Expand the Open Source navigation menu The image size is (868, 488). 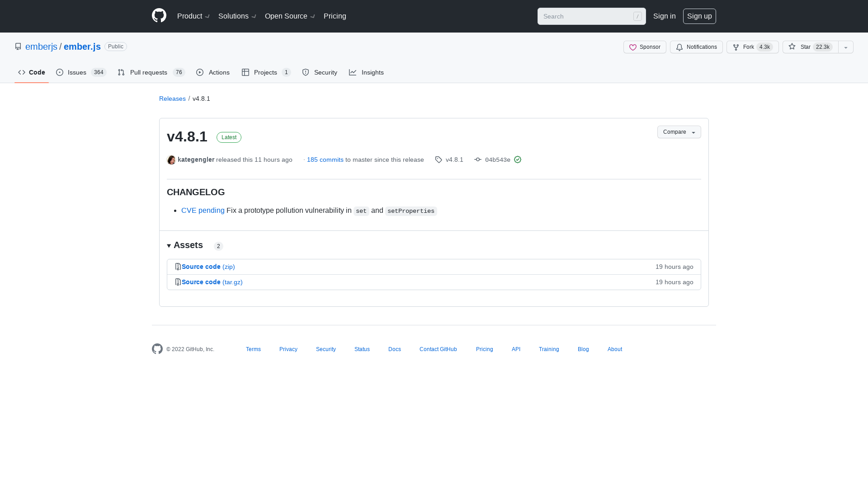pos(289,16)
